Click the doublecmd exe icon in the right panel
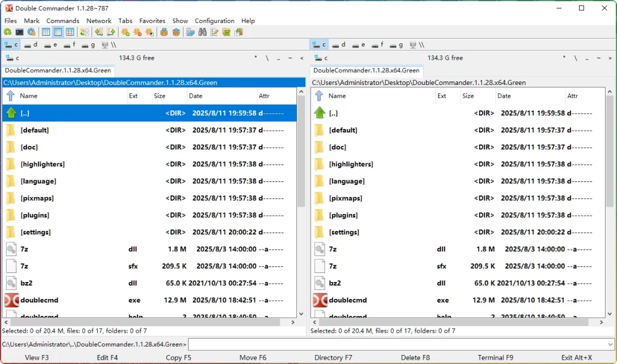617x364 pixels. [x=320, y=300]
